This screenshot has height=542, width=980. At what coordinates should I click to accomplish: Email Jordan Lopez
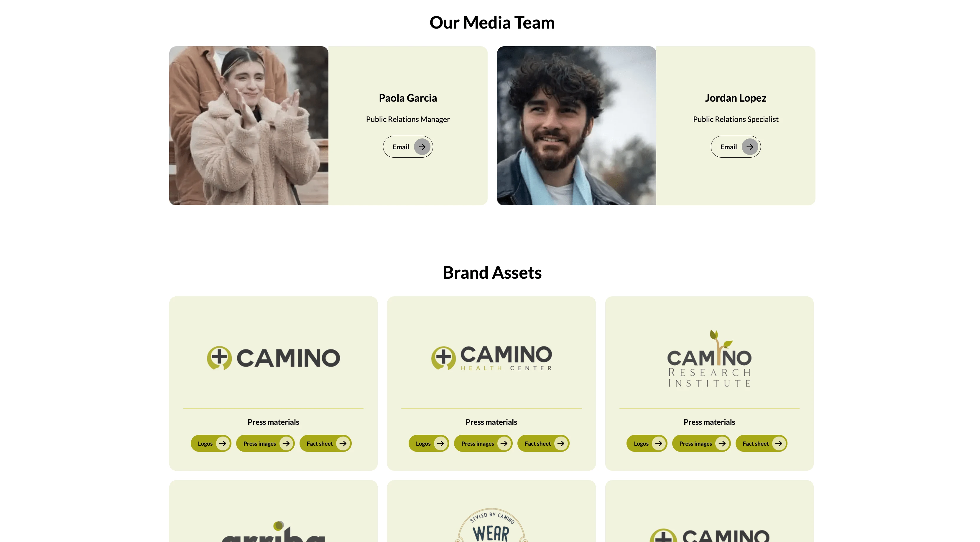tap(736, 147)
